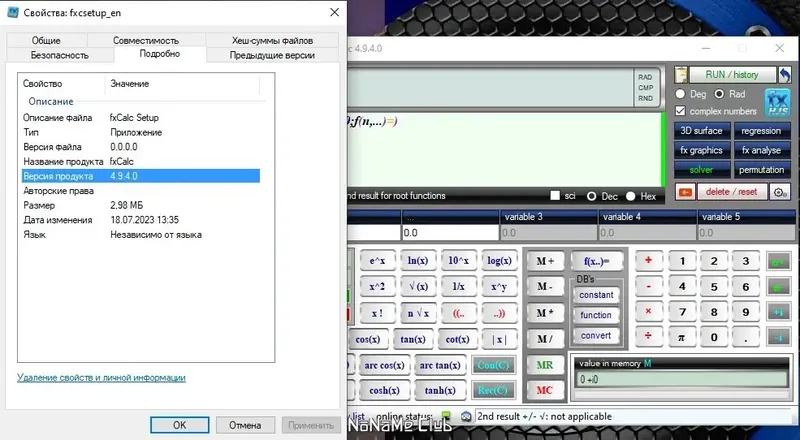Click the value in memory display field
Image resolution: width=800 pixels, height=440 pixels.
click(x=682, y=379)
